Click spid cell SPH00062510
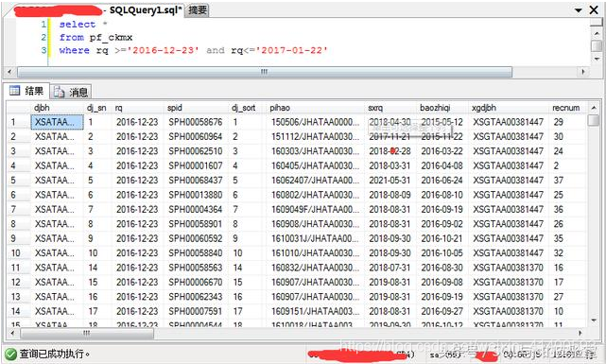606x364 pixels. point(196,151)
